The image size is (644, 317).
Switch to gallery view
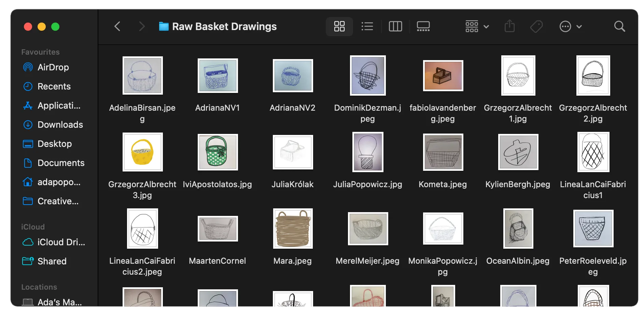(x=423, y=26)
